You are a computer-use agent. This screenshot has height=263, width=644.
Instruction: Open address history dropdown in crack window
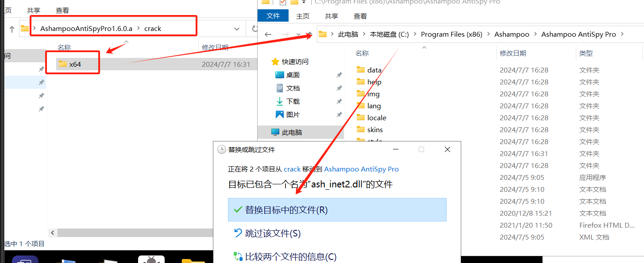[x=237, y=29]
